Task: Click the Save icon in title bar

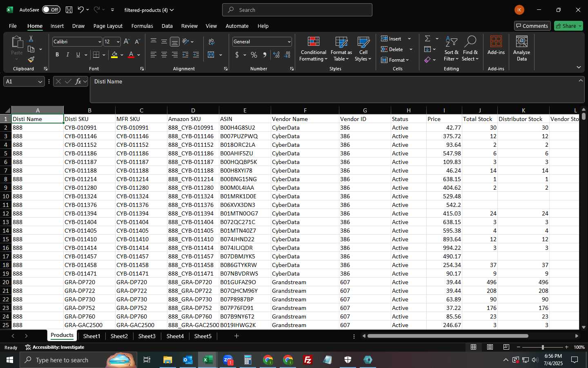Action: [x=69, y=10]
